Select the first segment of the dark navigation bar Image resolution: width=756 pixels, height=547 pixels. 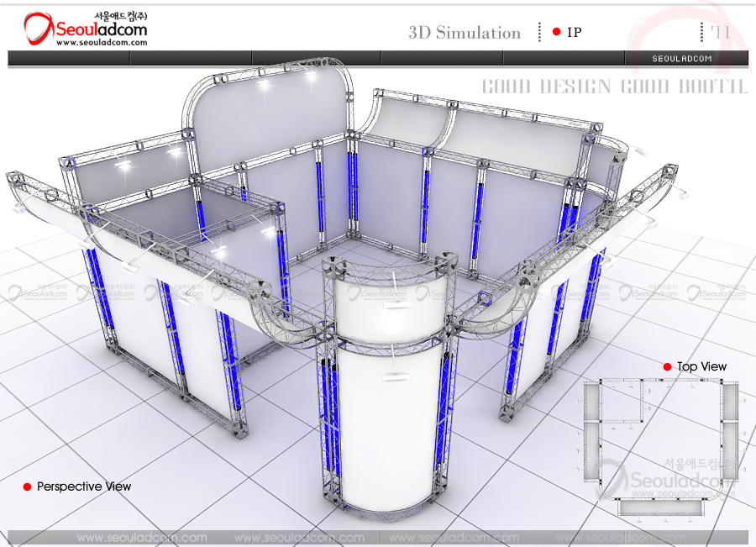(x=69, y=58)
